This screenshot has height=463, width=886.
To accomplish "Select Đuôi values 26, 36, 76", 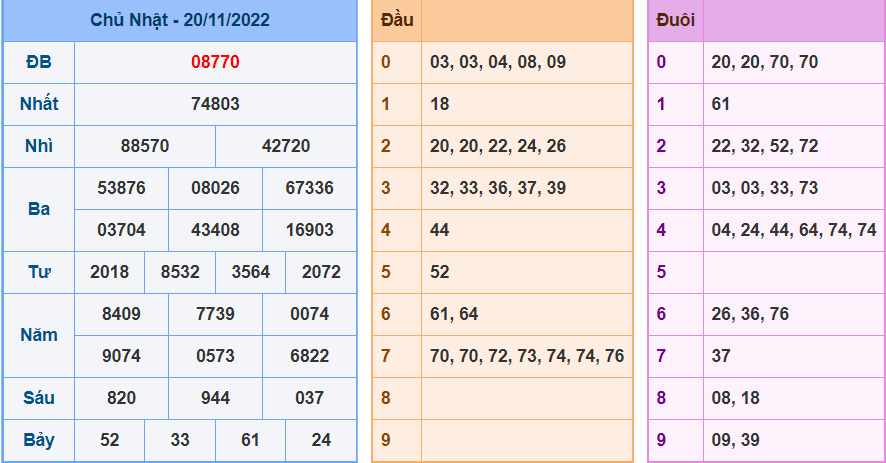I will pos(750,314).
